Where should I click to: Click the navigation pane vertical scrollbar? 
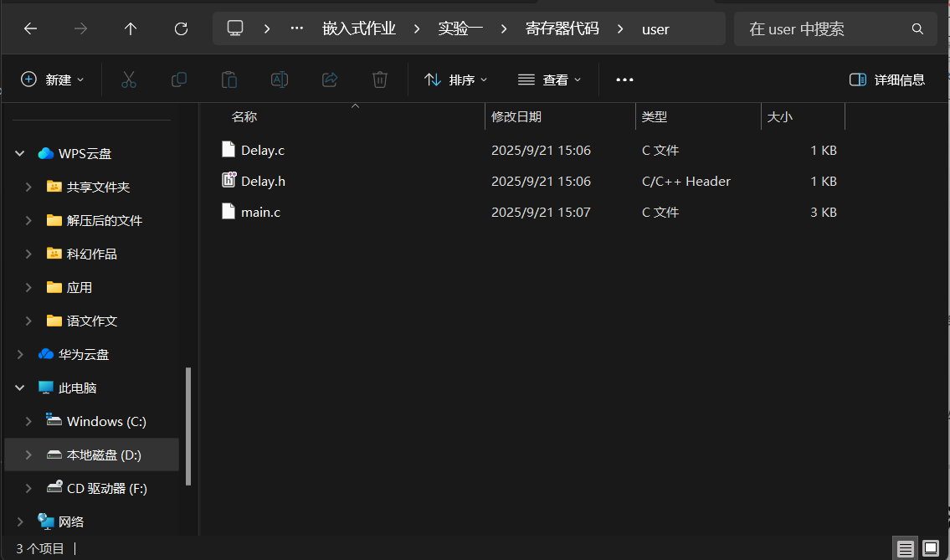pos(188,426)
